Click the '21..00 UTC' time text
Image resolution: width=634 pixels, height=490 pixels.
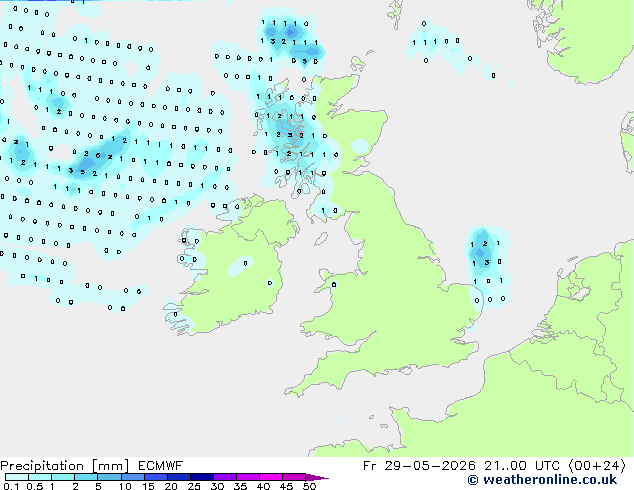[x=522, y=466]
